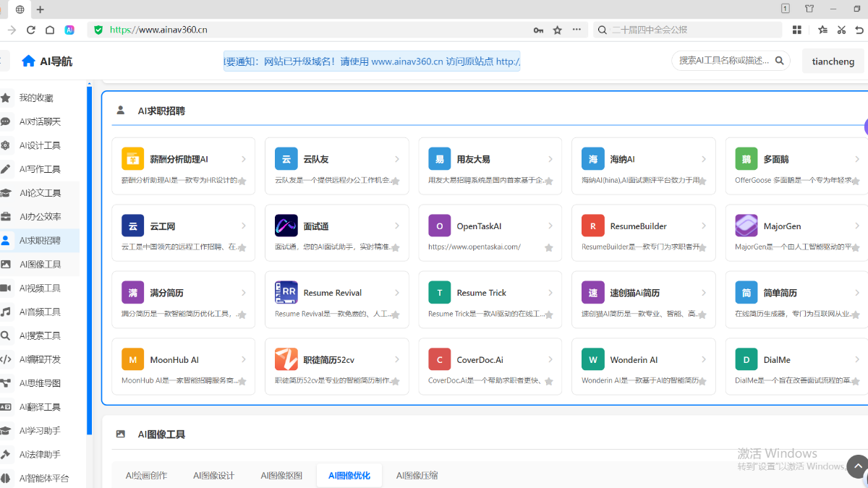Switch to AI图像设计 tab
868x488 pixels.
pos(213,475)
